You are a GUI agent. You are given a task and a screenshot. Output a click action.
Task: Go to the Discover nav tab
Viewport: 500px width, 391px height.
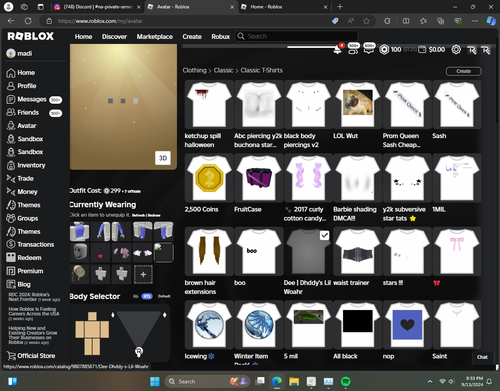point(114,36)
